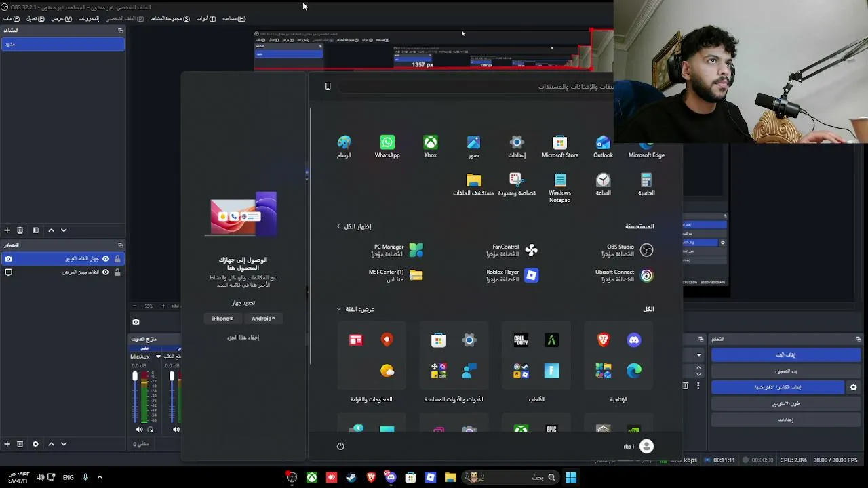Open virtual camera settings gear icon

click(x=854, y=387)
